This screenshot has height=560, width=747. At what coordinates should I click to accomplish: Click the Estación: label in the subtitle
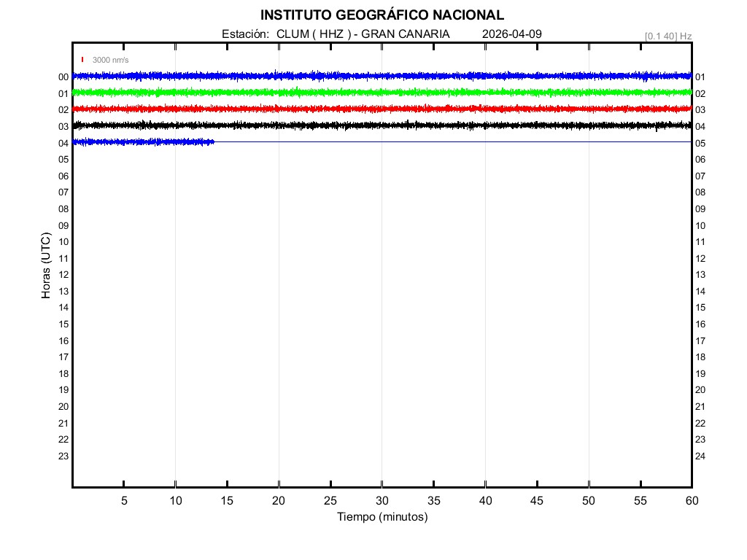(246, 34)
